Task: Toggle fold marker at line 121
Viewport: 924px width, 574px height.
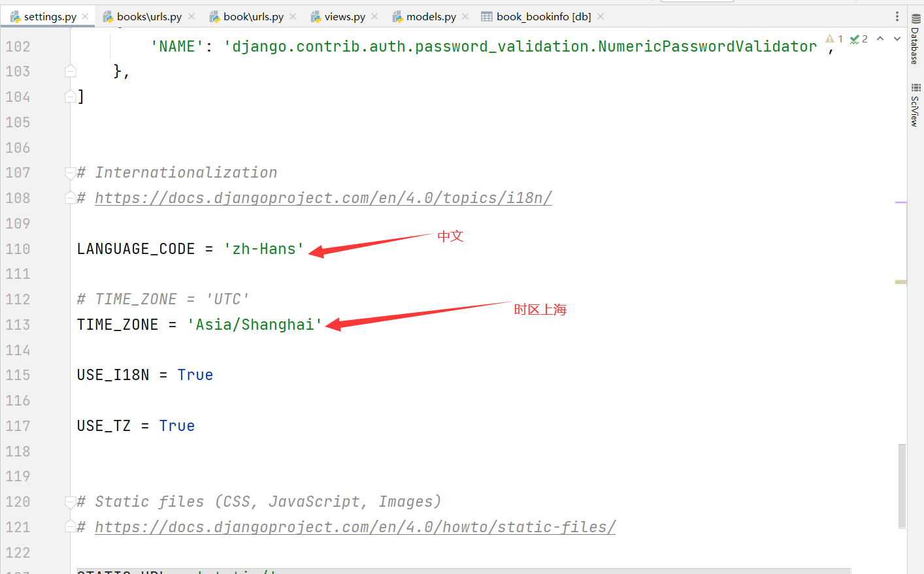Action: (71, 527)
